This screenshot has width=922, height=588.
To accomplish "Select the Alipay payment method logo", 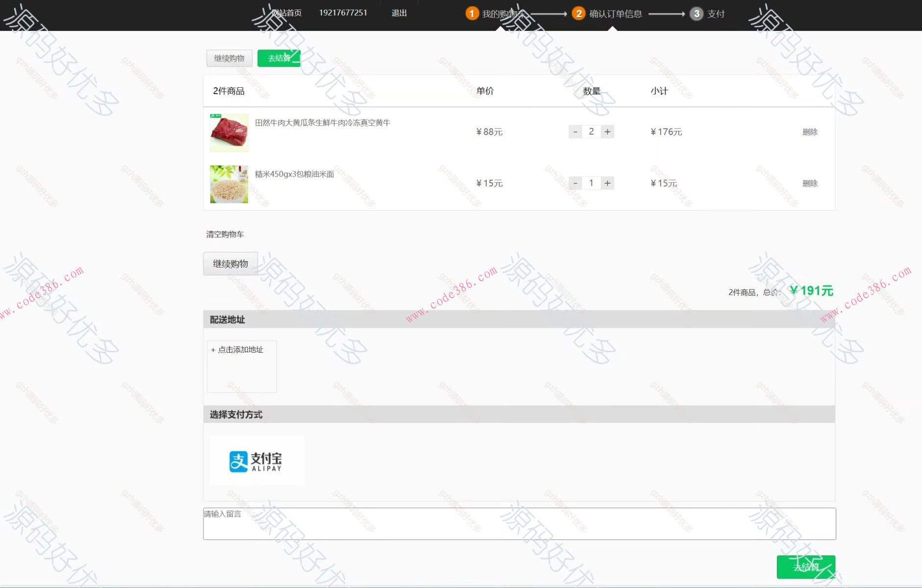I will pyautogui.click(x=256, y=460).
